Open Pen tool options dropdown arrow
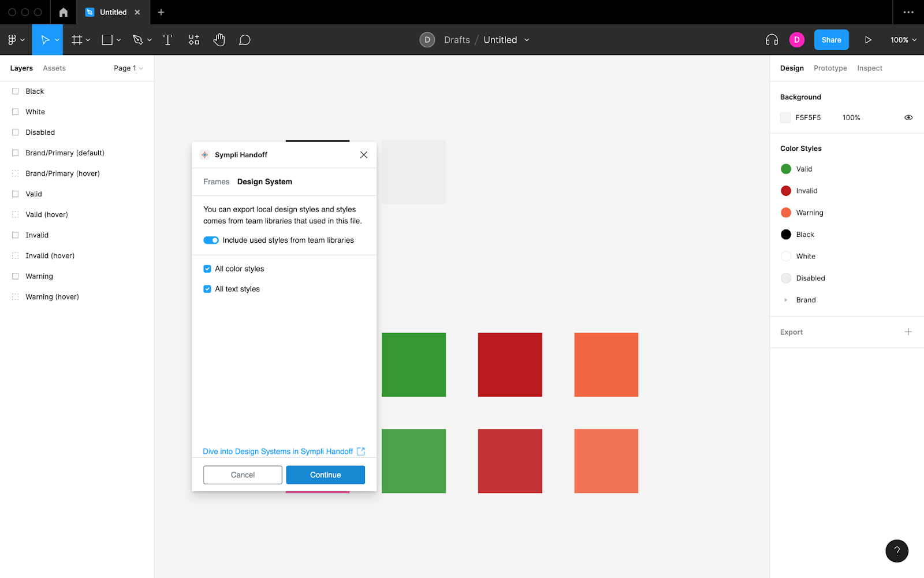924x578 pixels. pyautogui.click(x=150, y=40)
